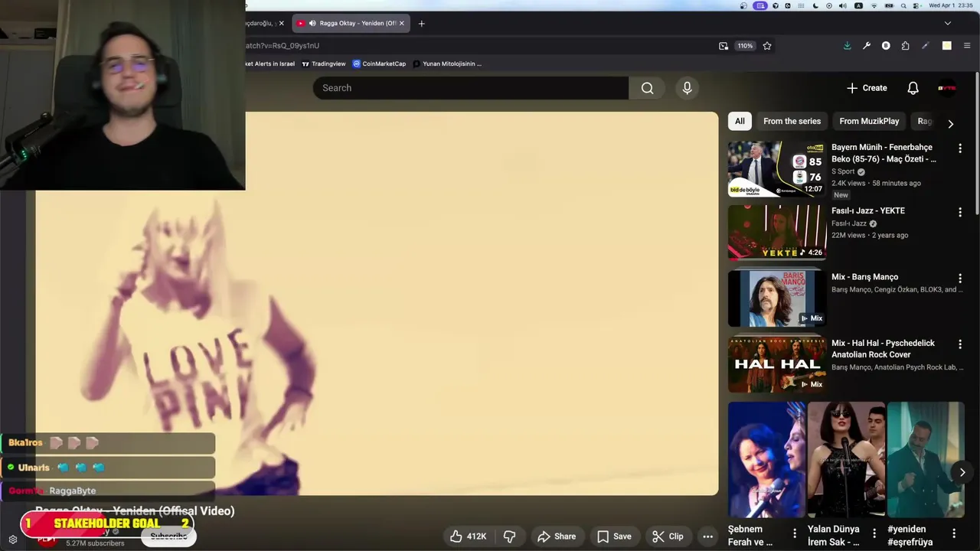
Task: Open the YouTube account avatar menu
Action: click(x=947, y=88)
